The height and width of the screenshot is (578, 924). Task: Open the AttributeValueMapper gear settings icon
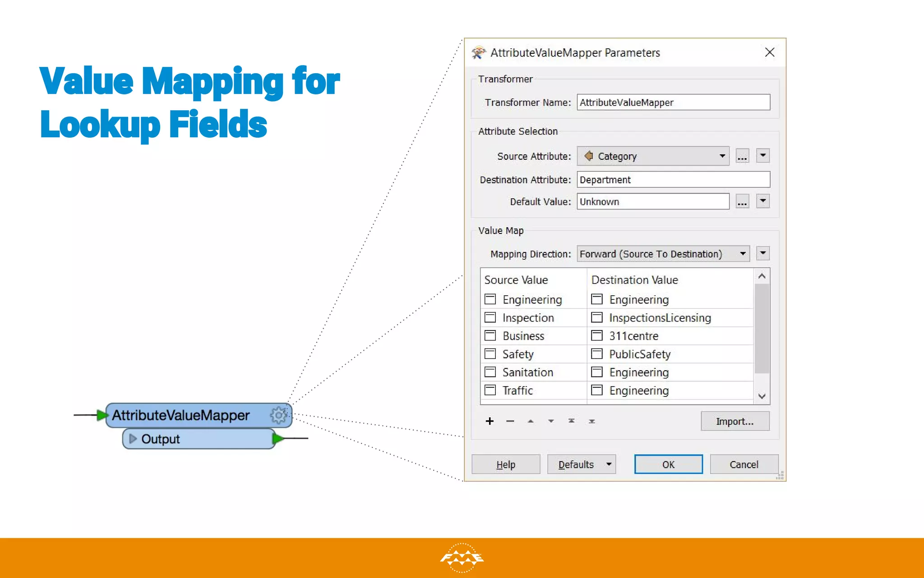coord(279,415)
